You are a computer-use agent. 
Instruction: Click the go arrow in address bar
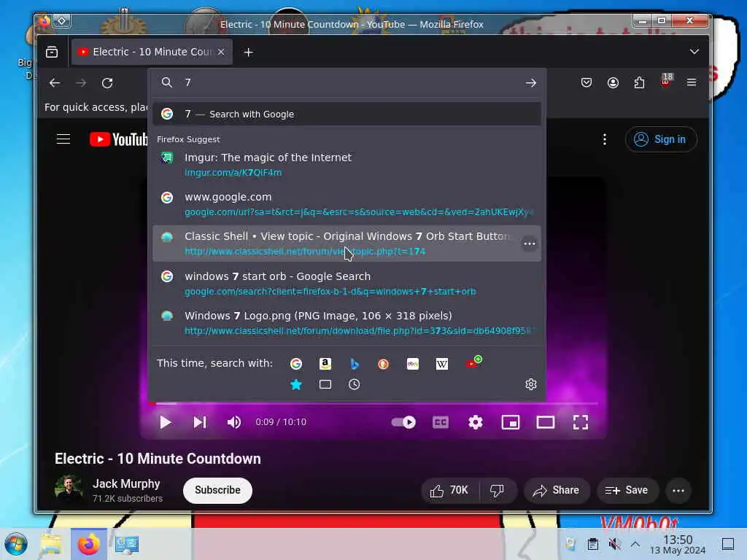(531, 82)
